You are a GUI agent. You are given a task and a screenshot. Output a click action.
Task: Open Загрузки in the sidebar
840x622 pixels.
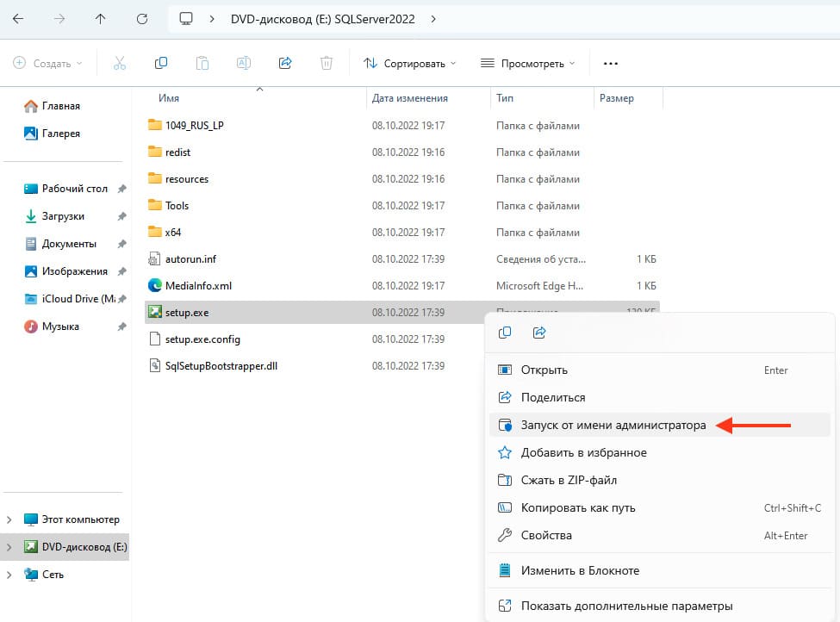[x=54, y=216]
